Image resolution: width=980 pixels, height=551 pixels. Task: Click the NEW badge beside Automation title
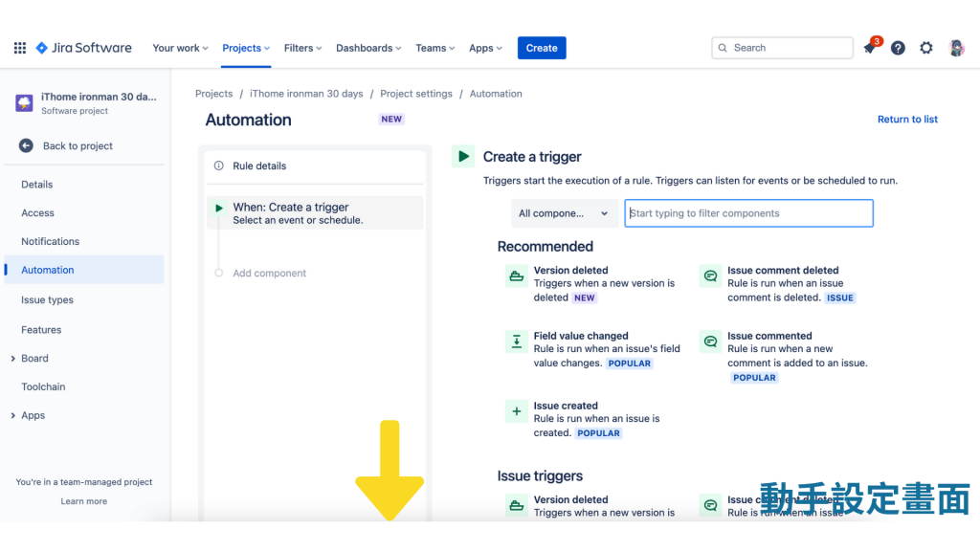(x=391, y=119)
